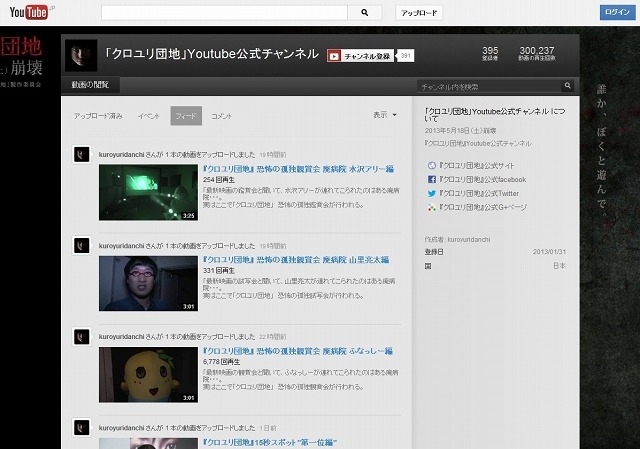
Task: Open 水沢アリー編 video title link
Action: [x=298, y=169]
